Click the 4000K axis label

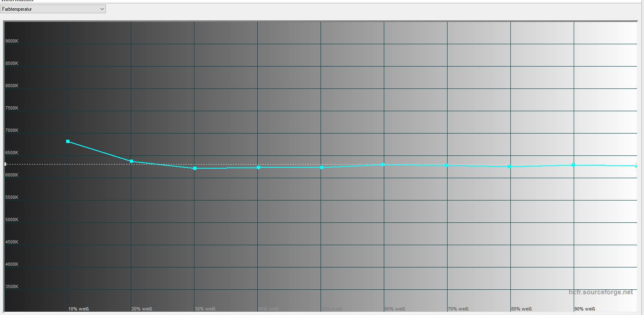[12, 265]
